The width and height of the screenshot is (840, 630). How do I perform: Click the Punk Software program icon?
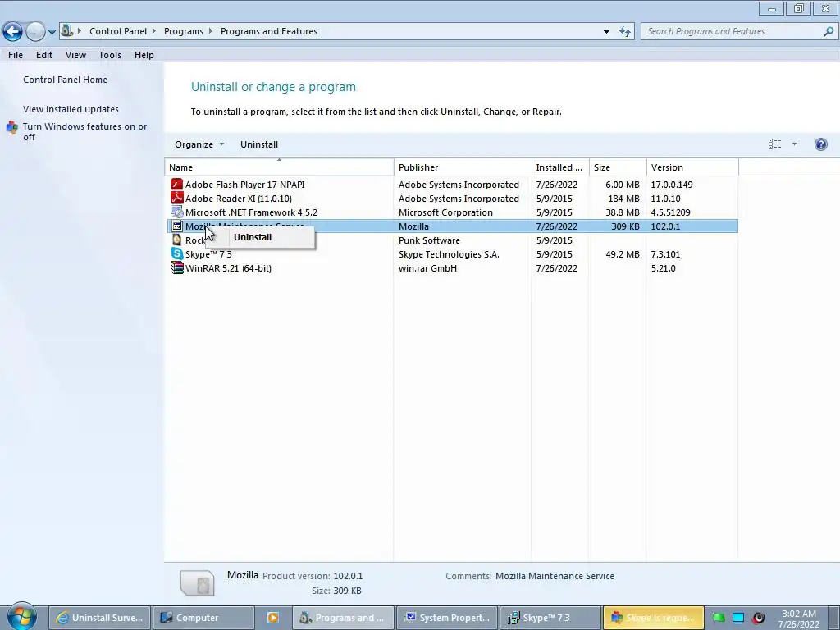coord(176,240)
